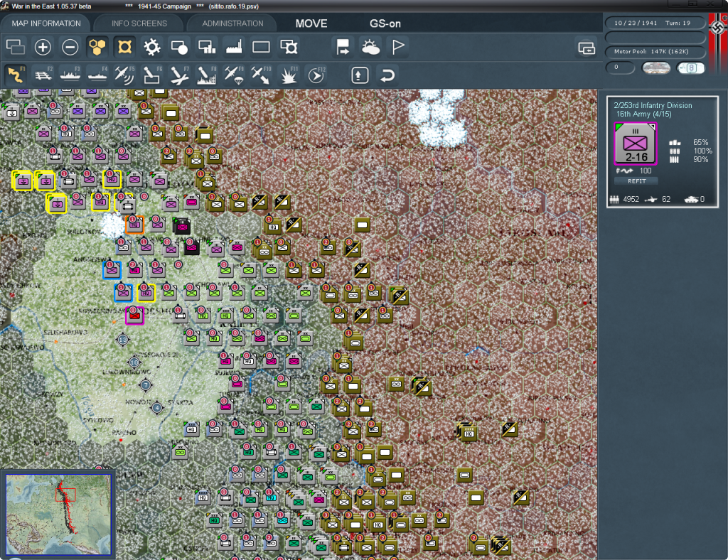This screenshot has height=560, width=728.
Task: Toggle the bar chart supply overlay icon
Action: coord(207,47)
